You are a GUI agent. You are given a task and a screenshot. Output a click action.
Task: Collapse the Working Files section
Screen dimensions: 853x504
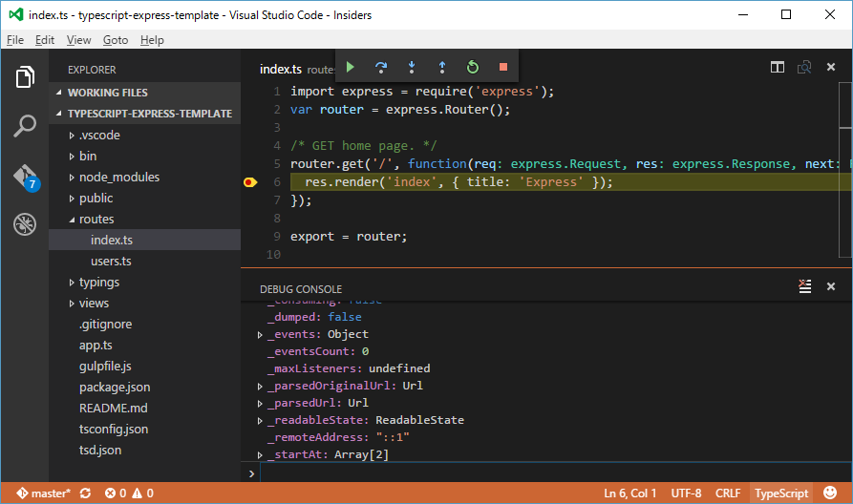pyautogui.click(x=144, y=93)
